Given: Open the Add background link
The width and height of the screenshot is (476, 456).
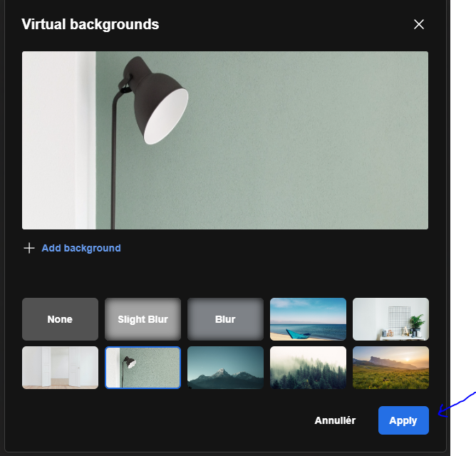Looking at the screenshot, I should coord(81,248).
